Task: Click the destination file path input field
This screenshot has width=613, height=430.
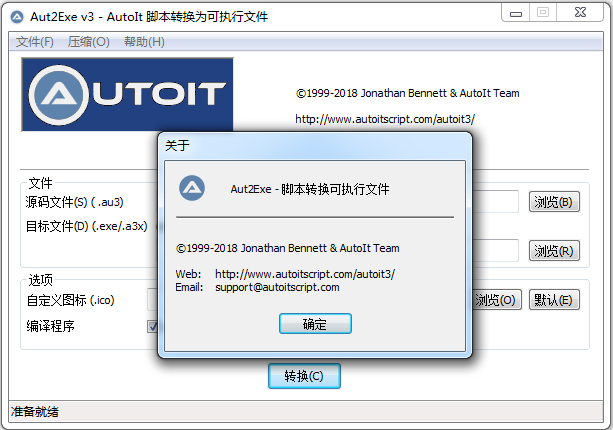Action: [495, 251]
